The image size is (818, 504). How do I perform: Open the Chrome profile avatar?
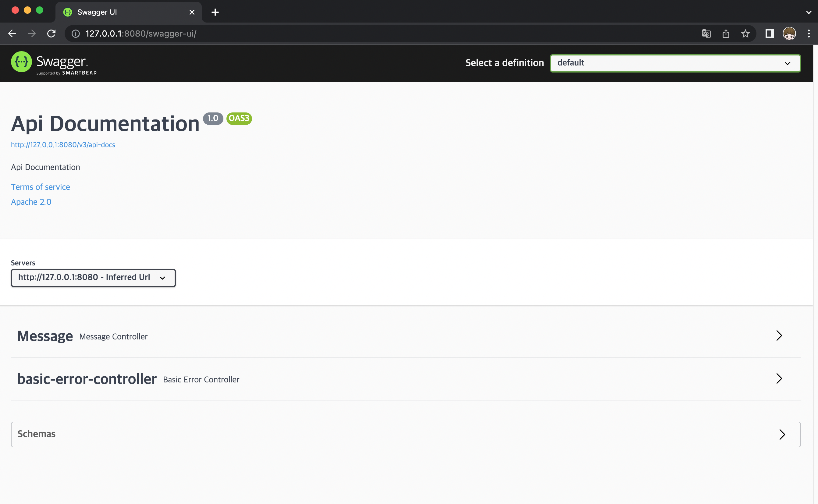point(789,34)
